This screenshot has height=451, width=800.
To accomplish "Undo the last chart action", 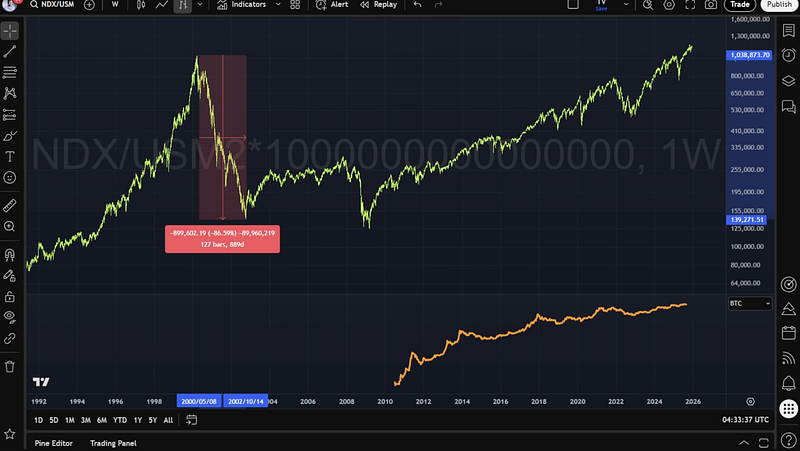I will (417, 5).
